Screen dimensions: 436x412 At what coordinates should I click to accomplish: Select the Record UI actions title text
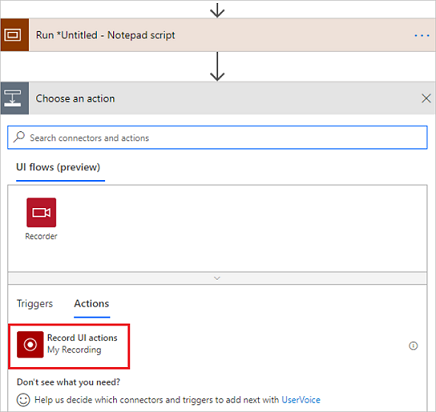pos(82,338)
